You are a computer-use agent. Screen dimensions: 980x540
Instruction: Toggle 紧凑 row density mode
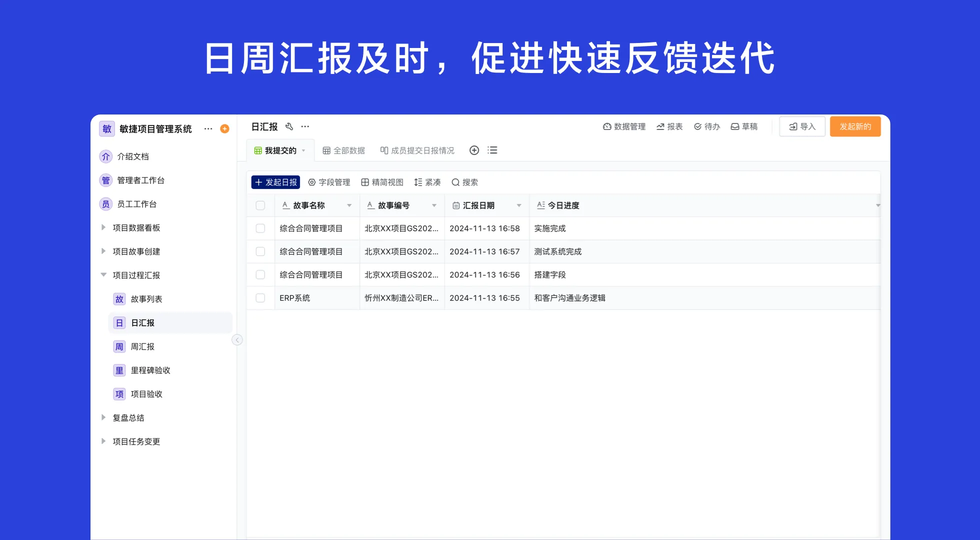(x=427, y=182)
